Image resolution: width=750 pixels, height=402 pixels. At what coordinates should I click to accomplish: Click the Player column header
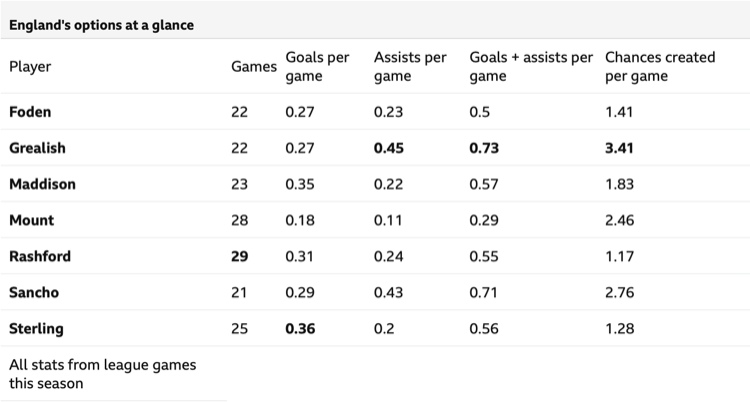click(30, 67)
